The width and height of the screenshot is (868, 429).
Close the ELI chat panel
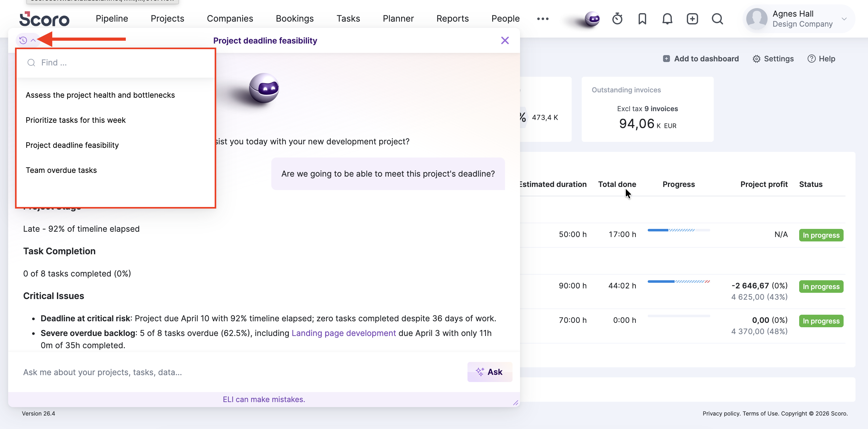[x=505, y=40]
